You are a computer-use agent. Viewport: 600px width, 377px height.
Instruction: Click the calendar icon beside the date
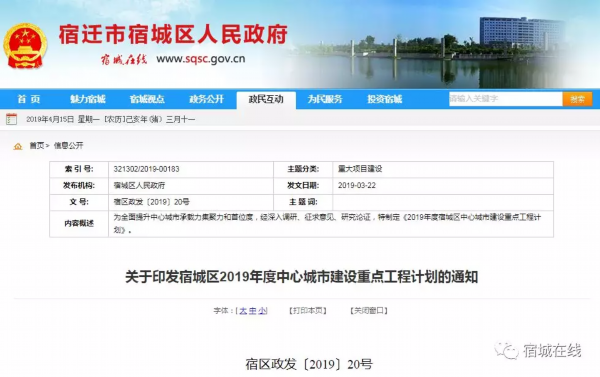[x=11, y=119]
